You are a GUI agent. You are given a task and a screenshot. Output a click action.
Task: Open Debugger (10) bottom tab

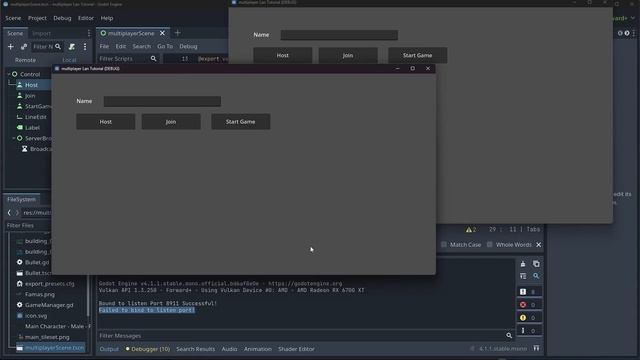pos(148,349)
